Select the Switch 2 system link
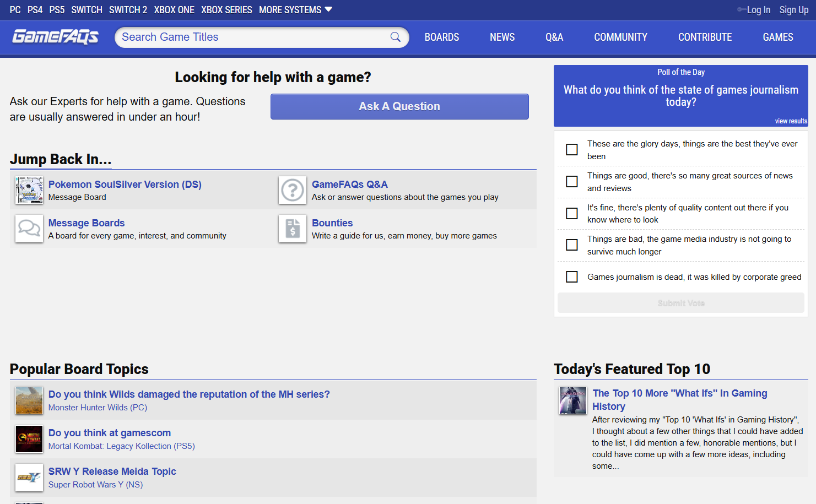816x504 pixels. pyautogui.click(x=128, y=10)
